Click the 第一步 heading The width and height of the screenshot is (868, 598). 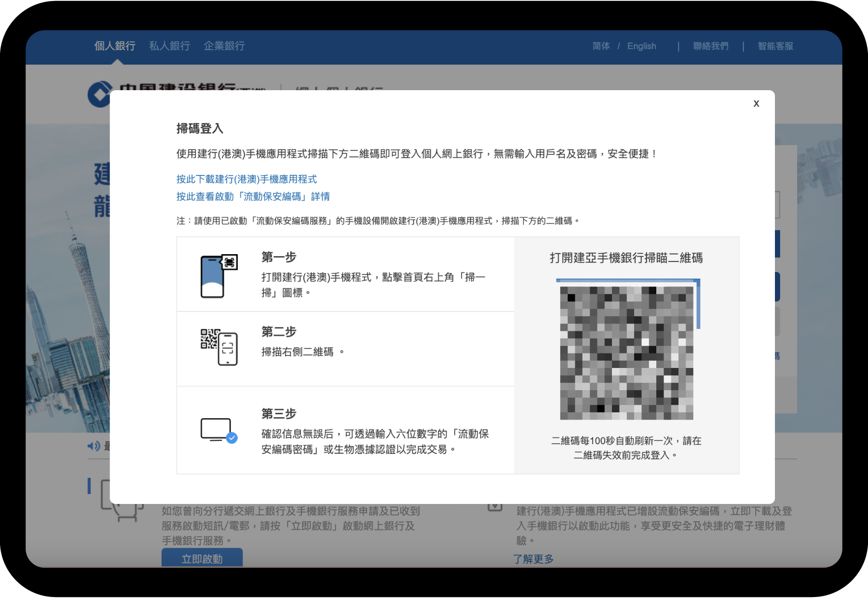tap(279, 258)
